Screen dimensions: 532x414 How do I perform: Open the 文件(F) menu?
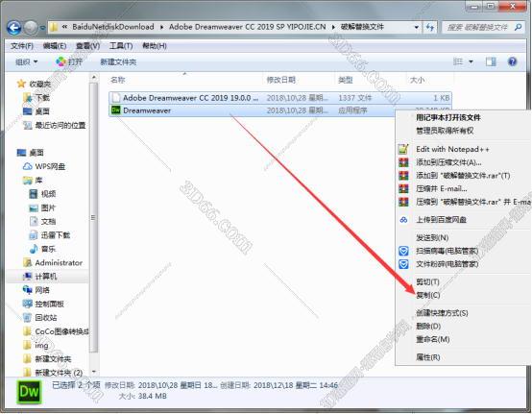tap(22, 46)
